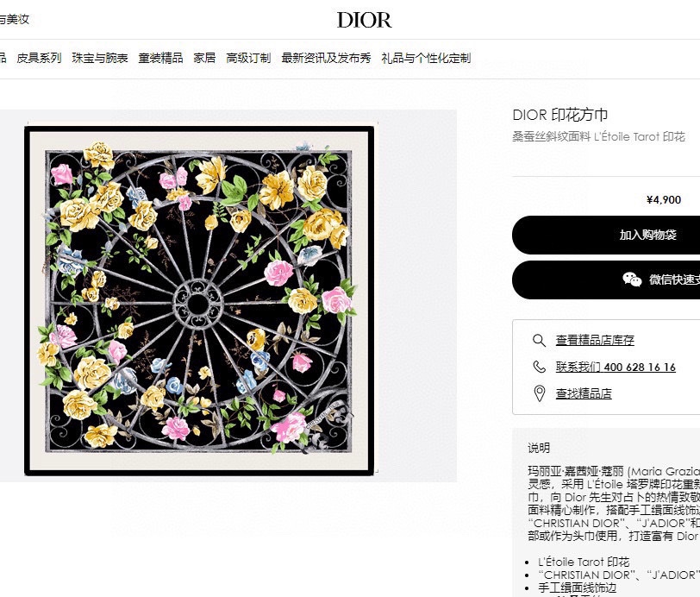Screen dimensions: 700x597
Task: Click the 加入购物袋 button
Action: [x=606, y=235]
